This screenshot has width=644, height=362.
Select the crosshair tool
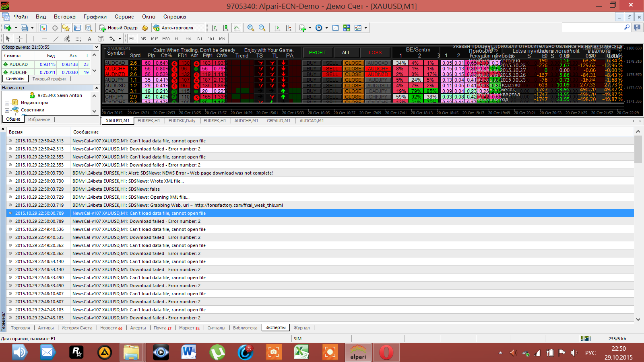[x=19, y=39]
